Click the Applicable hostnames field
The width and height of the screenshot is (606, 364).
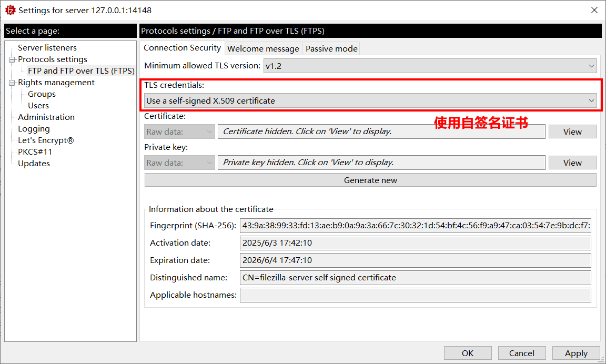(416, 295)
